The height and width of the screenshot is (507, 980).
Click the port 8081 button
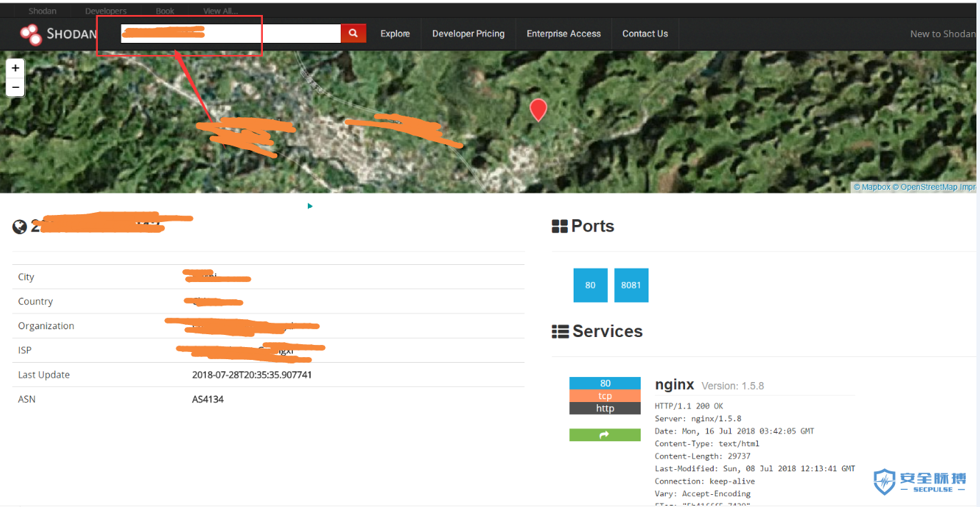point(631,285)
